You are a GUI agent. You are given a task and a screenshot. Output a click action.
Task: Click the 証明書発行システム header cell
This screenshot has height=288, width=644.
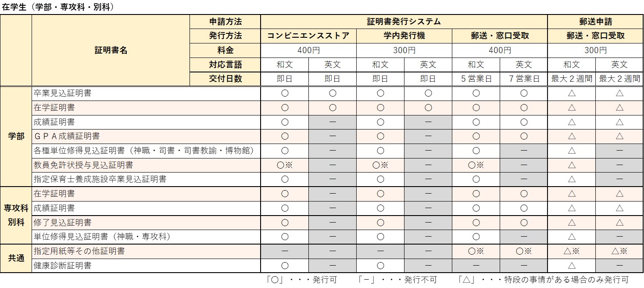pyautogui.click(x=404, y=22)
